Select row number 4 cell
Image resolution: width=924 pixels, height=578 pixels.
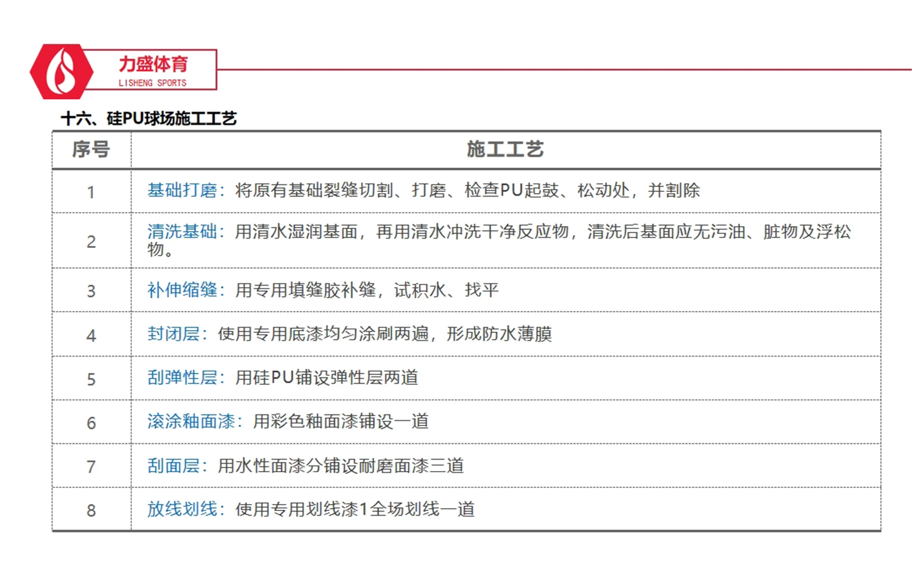[x=91, y=335]
